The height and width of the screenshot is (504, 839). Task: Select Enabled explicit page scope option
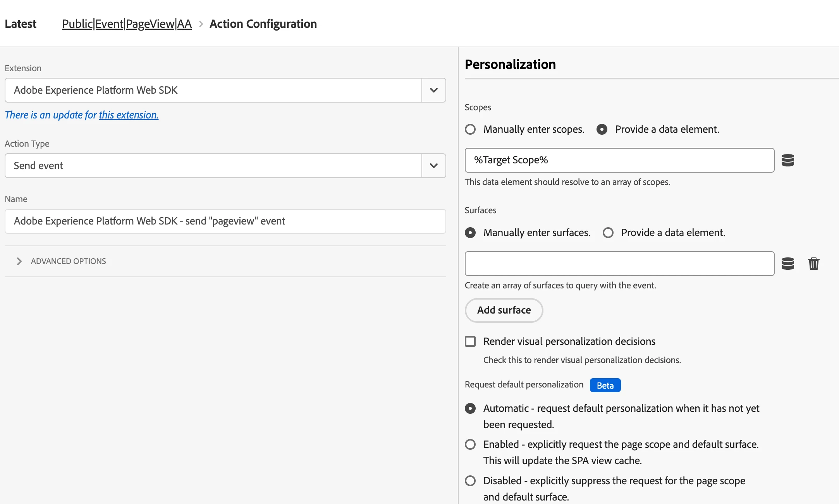click(x=470, y=444)
